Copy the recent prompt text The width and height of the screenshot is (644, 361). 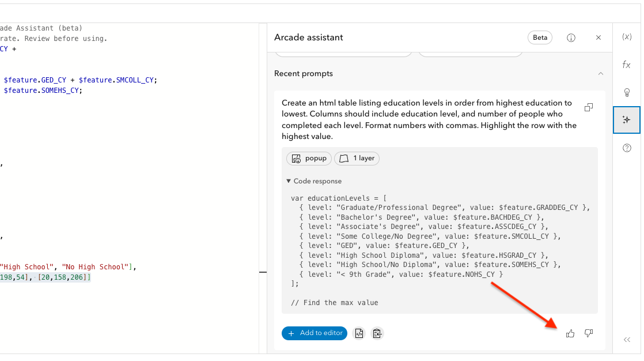pos(589,107)
